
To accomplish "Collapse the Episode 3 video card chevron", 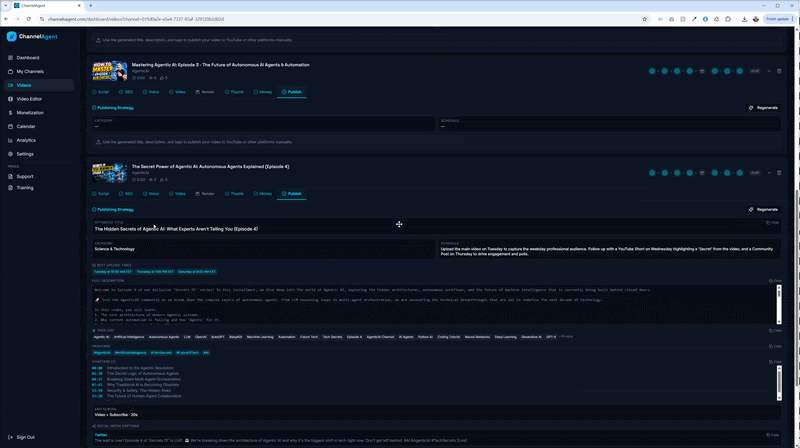I will (x=769, y=71).
